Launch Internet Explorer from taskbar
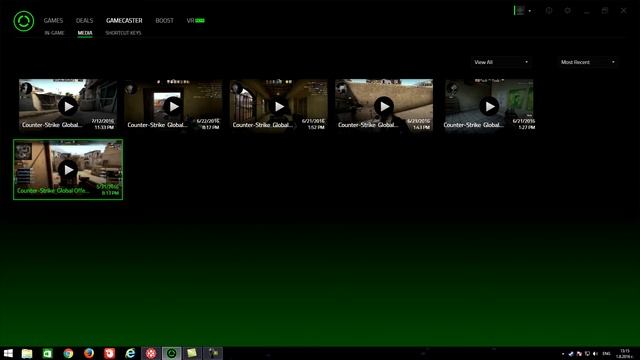Screen dimensions: 640x360 pyautogui.click(x=130, y=353)
